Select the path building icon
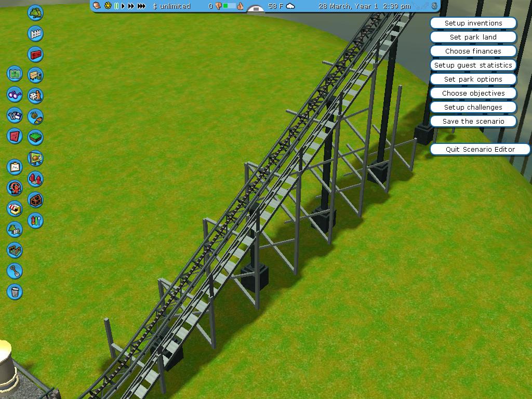The image size is (532, 399). (x=15, y=250)
